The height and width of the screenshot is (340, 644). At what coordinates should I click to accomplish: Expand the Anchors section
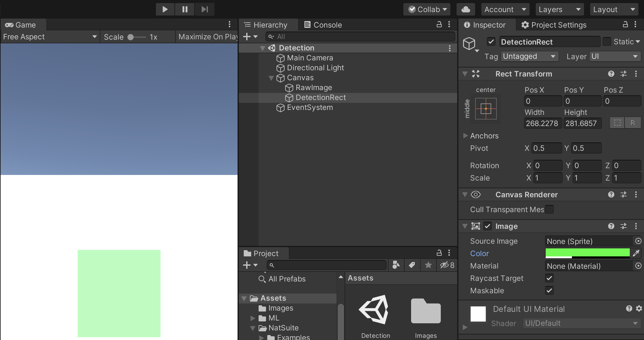coord(465,136)
